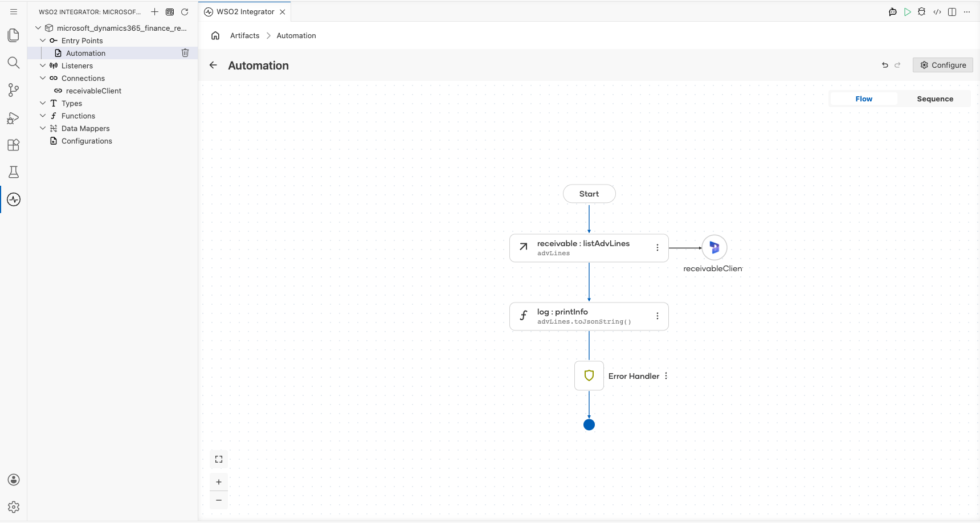980x523 pixels.
Task: Select the receivable : listAdvLines node
Action: [x=589, y=248]
